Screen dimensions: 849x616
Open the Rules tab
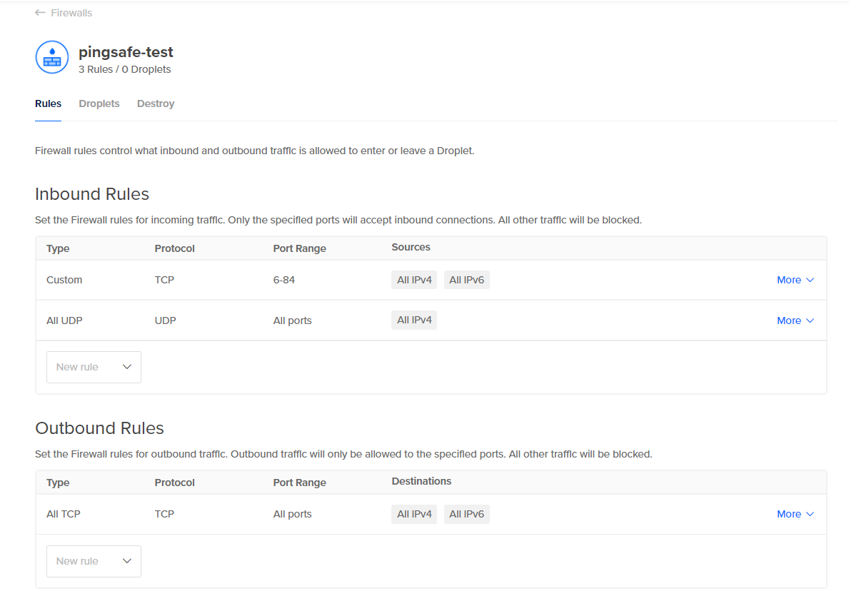[x=48, y=103]
